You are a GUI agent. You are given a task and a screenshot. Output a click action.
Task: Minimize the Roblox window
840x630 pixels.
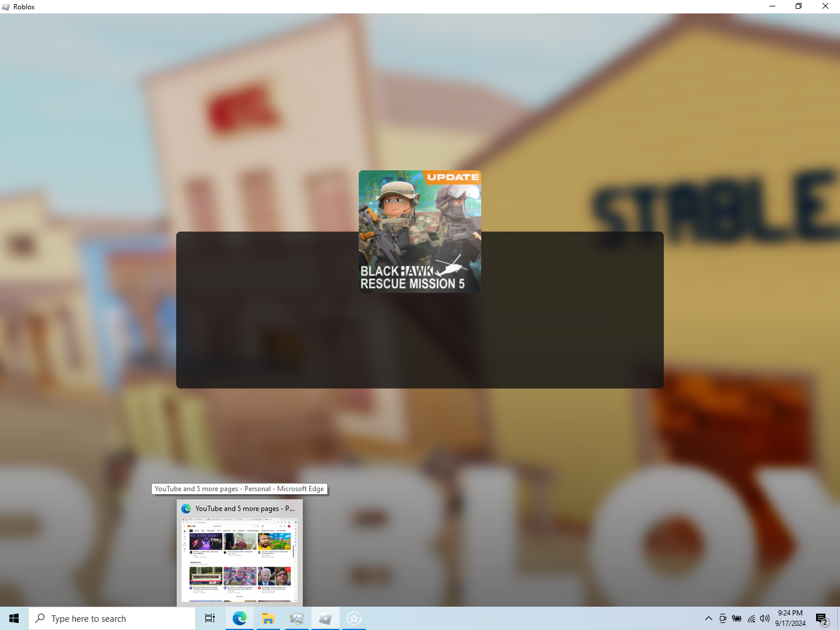[772, 6]
